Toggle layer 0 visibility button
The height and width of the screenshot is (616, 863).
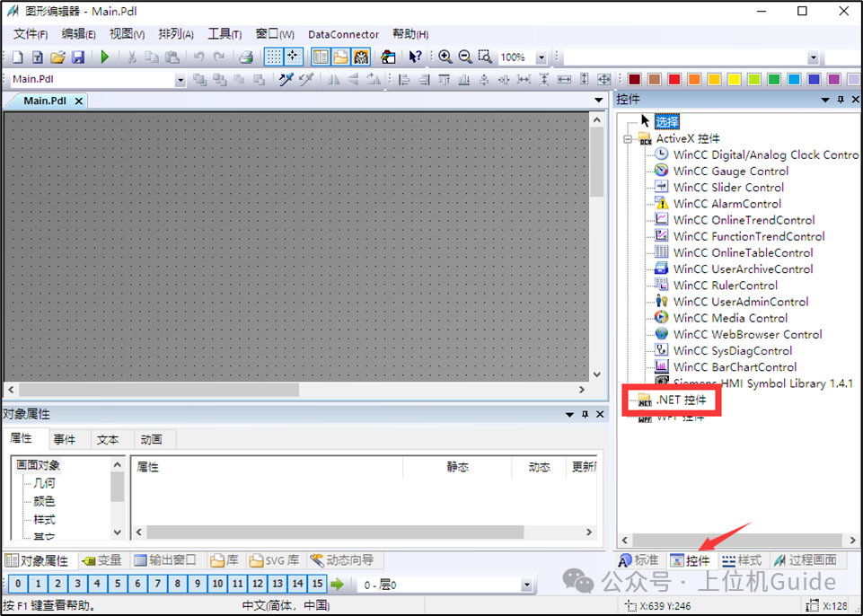pos(18,584)
